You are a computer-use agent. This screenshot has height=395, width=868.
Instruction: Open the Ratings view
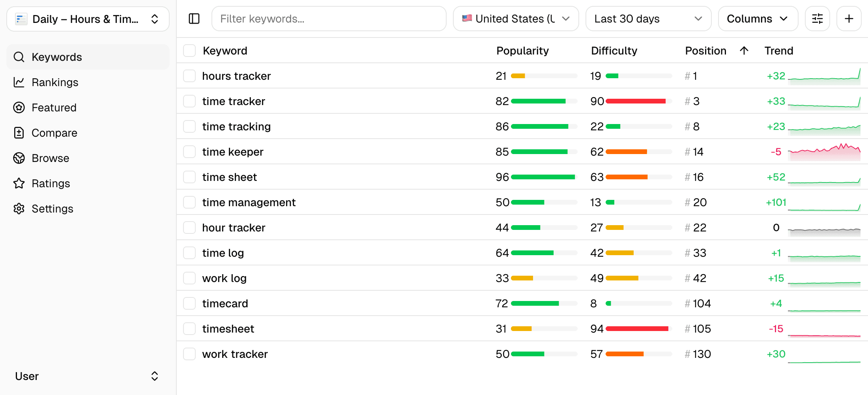(x=51, y=183)
